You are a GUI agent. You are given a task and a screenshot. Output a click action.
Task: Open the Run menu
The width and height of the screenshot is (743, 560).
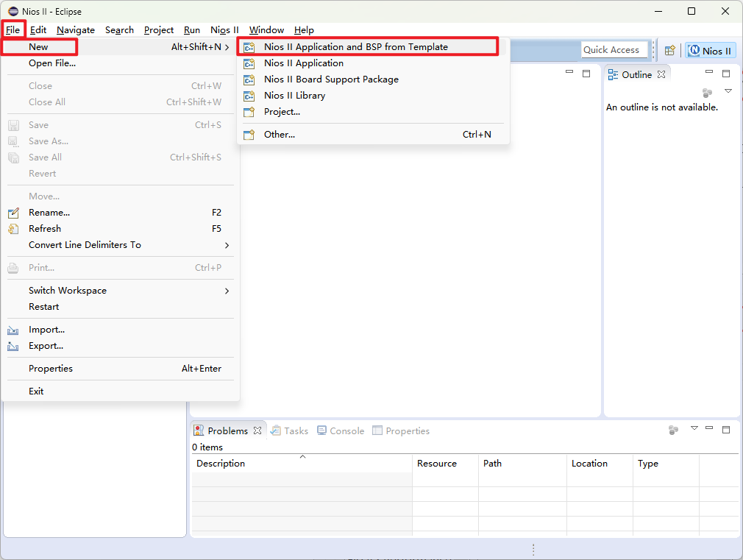(192, 30)
